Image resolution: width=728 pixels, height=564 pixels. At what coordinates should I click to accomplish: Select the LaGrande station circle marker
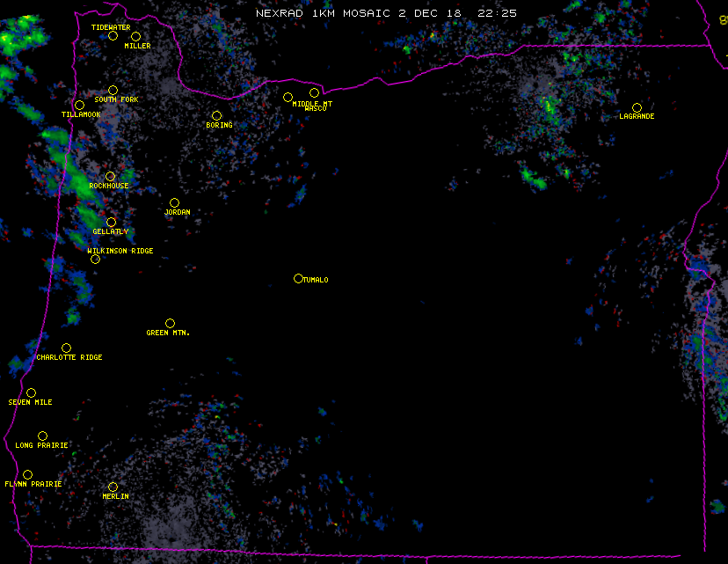[x=637, y=107]
